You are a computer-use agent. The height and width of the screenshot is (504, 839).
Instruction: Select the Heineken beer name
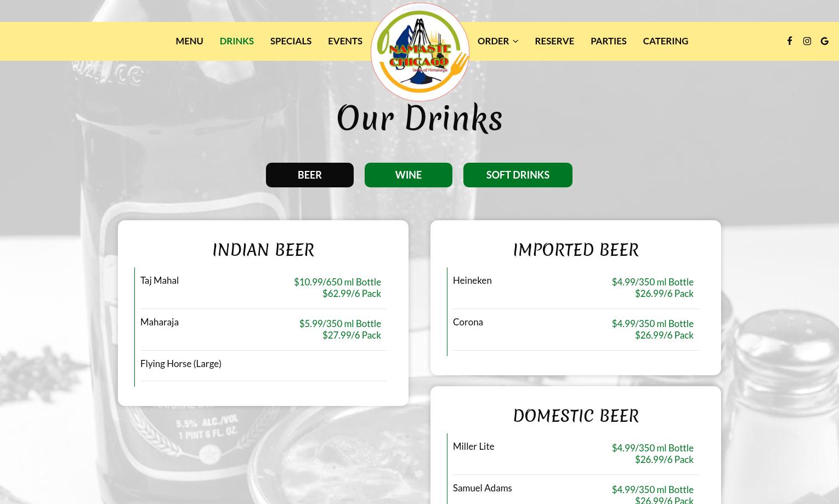472,280
